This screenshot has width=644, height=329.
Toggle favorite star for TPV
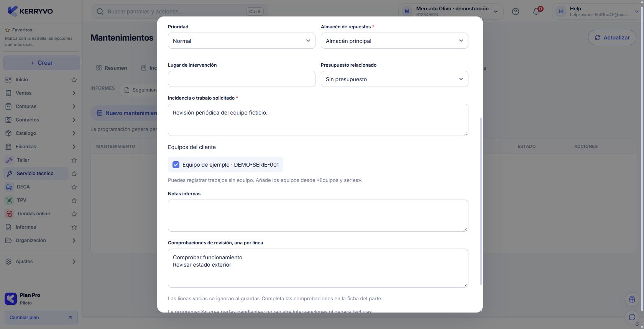click(74, 200)
